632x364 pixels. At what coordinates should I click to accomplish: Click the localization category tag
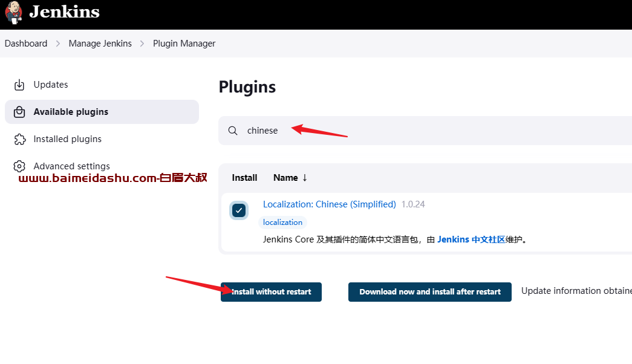tap(282, 222)
